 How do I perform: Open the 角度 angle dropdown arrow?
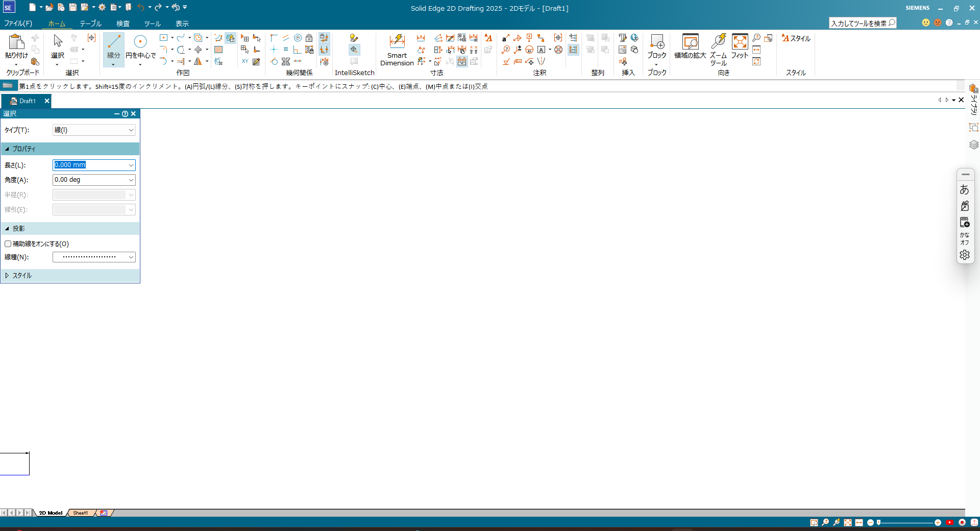[x=131, y=180]
